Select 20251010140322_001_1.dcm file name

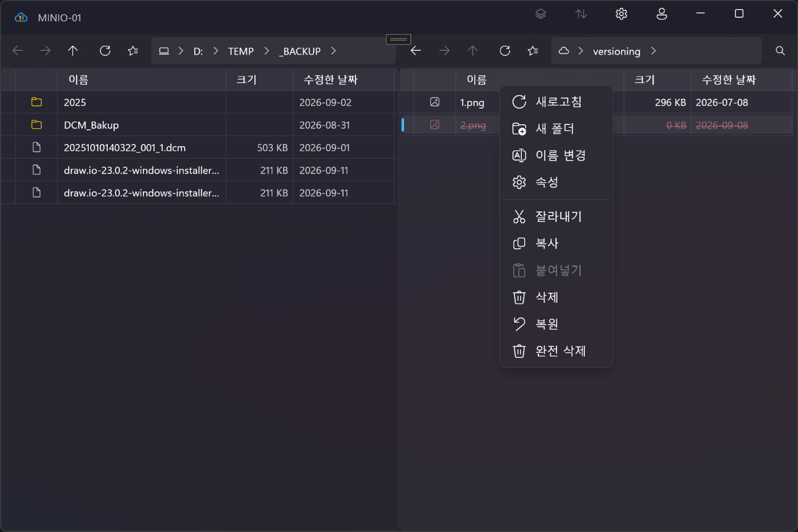(x=125, y=148)
